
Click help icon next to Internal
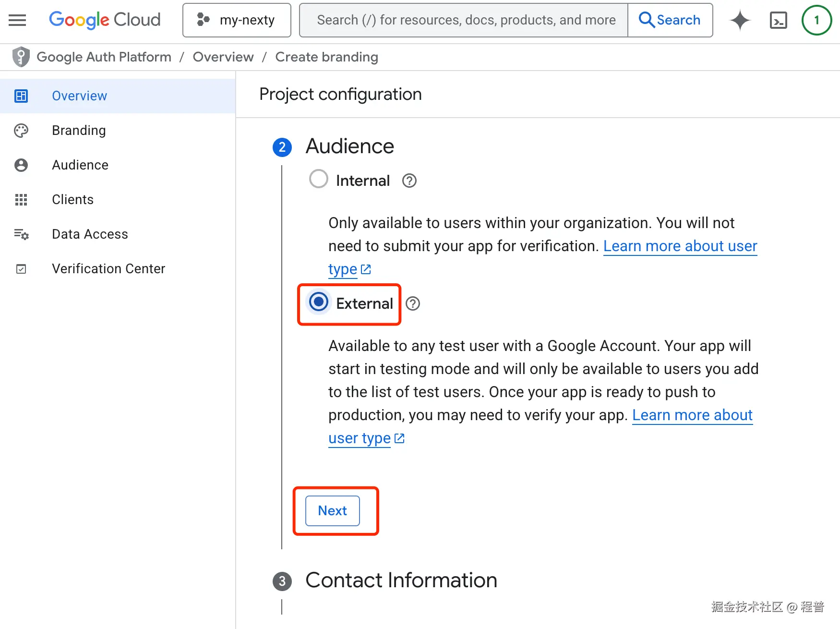pyautogui.click(x=409, y=181)
